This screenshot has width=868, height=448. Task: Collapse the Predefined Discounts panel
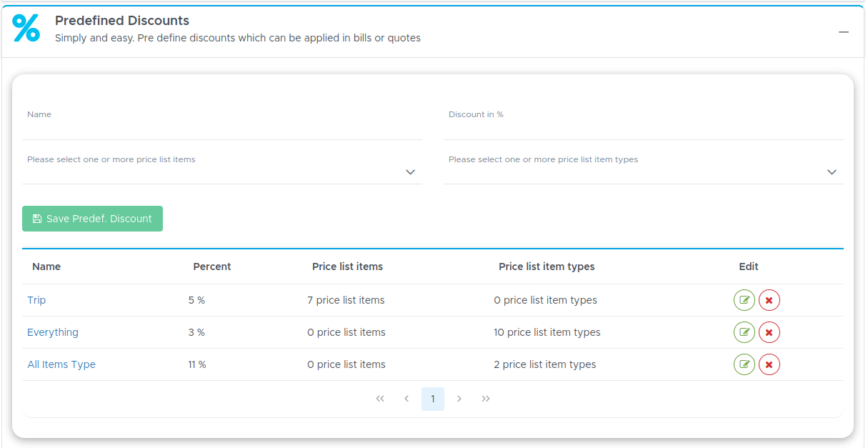[844, 32]
